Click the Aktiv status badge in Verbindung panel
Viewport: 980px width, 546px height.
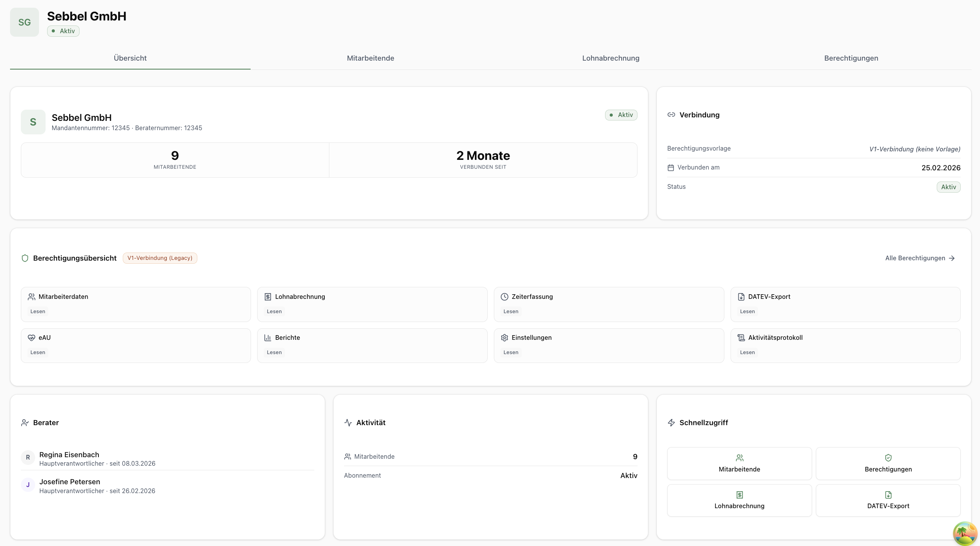948,187
